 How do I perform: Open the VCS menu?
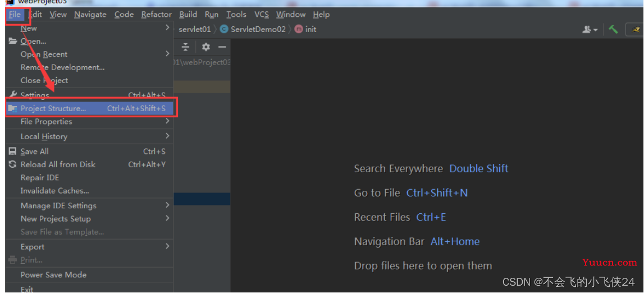click(x=262, y=15)
